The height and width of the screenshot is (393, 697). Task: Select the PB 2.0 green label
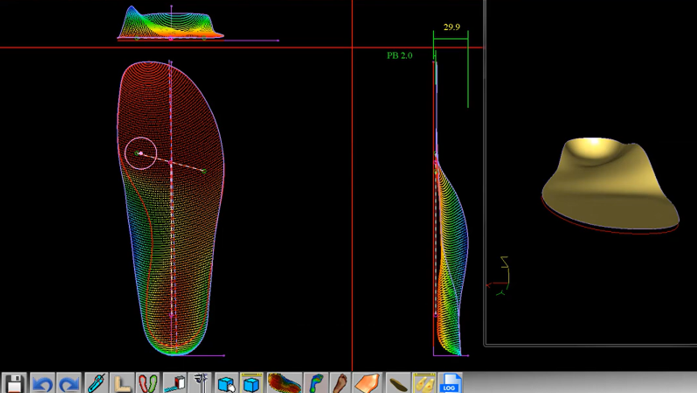point(400,56)
